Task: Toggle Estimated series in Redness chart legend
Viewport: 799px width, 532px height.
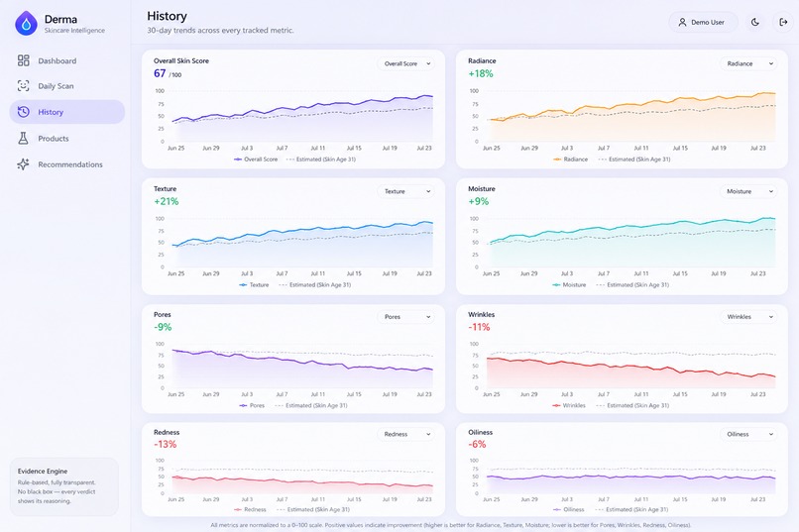Action: pos(313,509)
